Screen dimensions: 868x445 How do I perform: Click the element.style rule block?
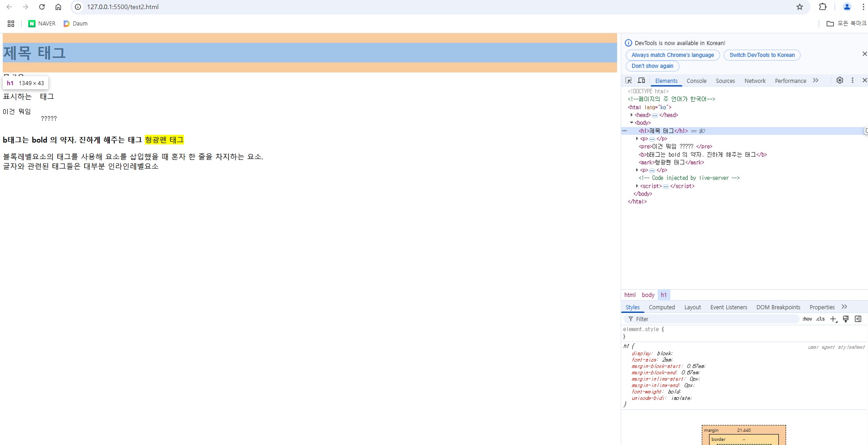pos(745,333)
